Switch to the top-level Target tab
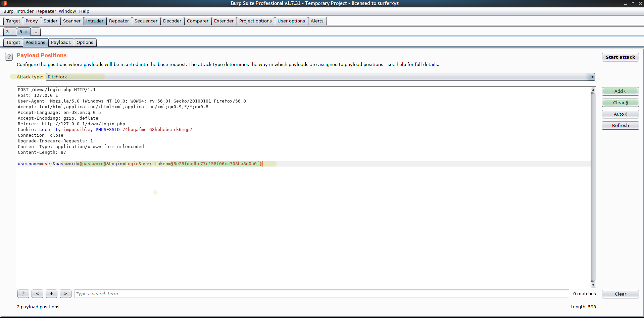The height and width of the screenshot is (318, 644). click(13, 21)
